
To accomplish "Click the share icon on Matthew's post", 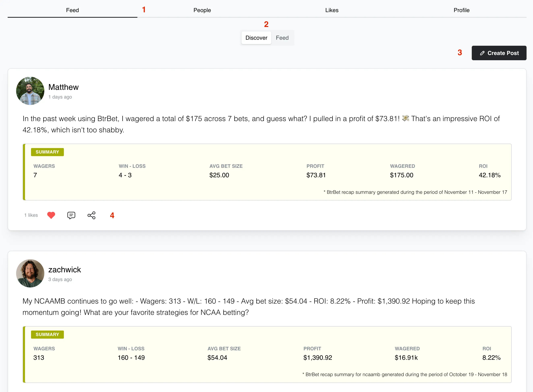I will point(91,215).
